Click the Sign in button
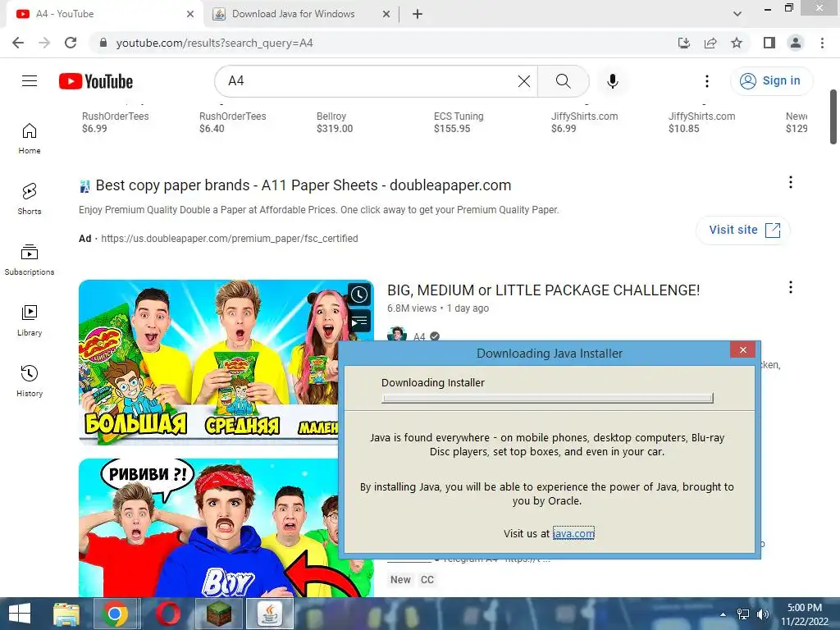840x630 pixels. [771, 81]
